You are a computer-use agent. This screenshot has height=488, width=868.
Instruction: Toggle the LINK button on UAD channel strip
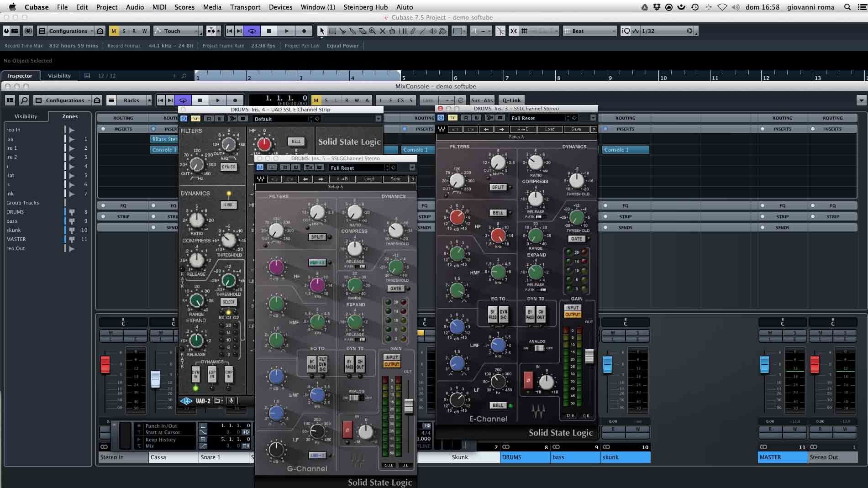[228, 205]
